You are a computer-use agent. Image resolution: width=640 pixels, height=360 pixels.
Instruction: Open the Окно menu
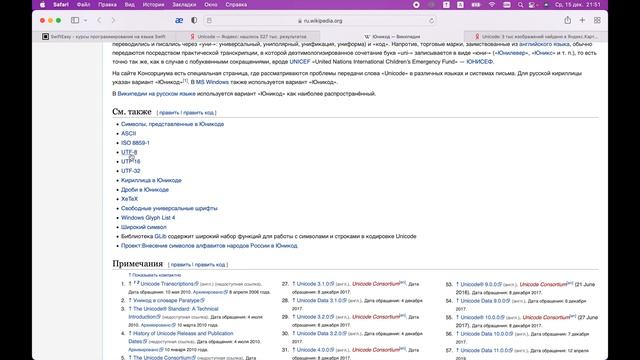point(211,5)
